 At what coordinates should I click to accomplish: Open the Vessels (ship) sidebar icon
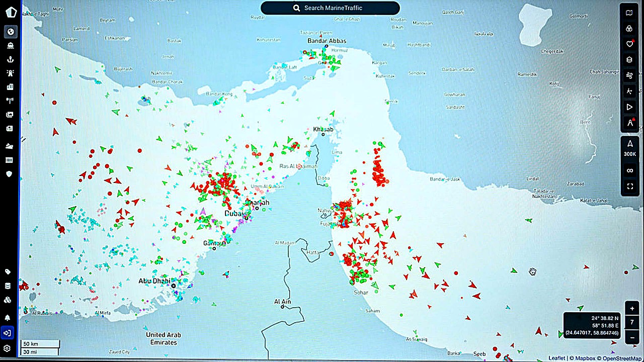[10, 45]
